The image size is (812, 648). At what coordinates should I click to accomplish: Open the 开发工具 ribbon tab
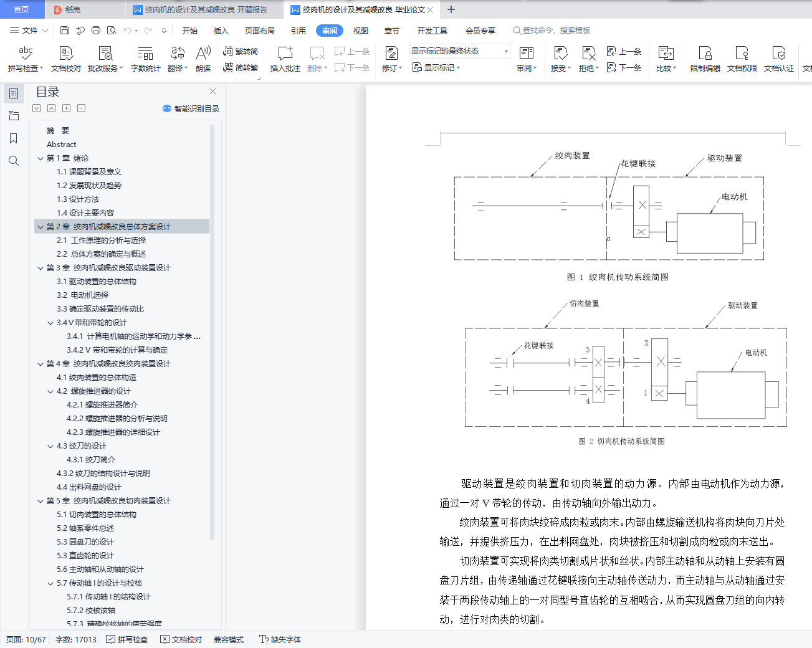coord(432,31)
